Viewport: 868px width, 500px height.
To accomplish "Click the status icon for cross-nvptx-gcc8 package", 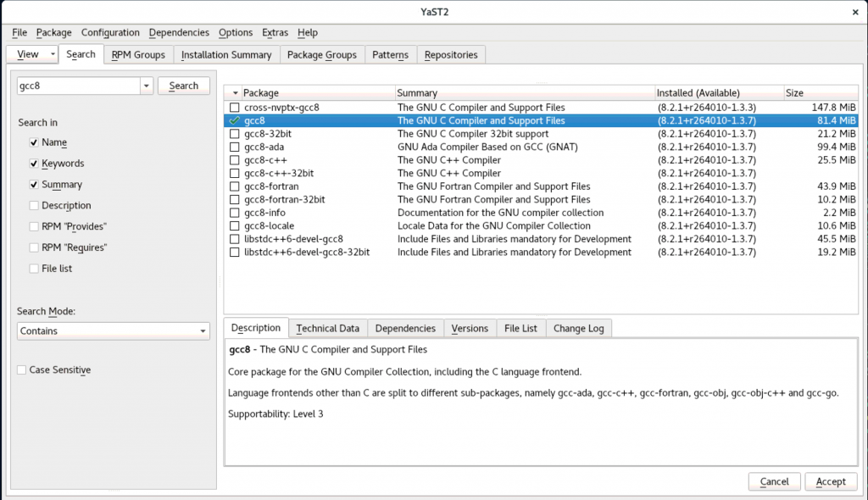I will click(x=235, y=108).
